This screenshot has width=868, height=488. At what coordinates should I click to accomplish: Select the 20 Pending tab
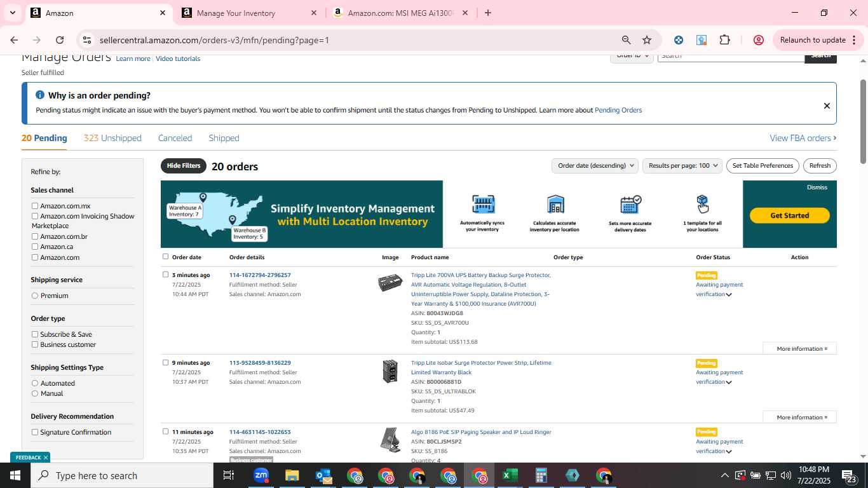[x=44, y=138]
